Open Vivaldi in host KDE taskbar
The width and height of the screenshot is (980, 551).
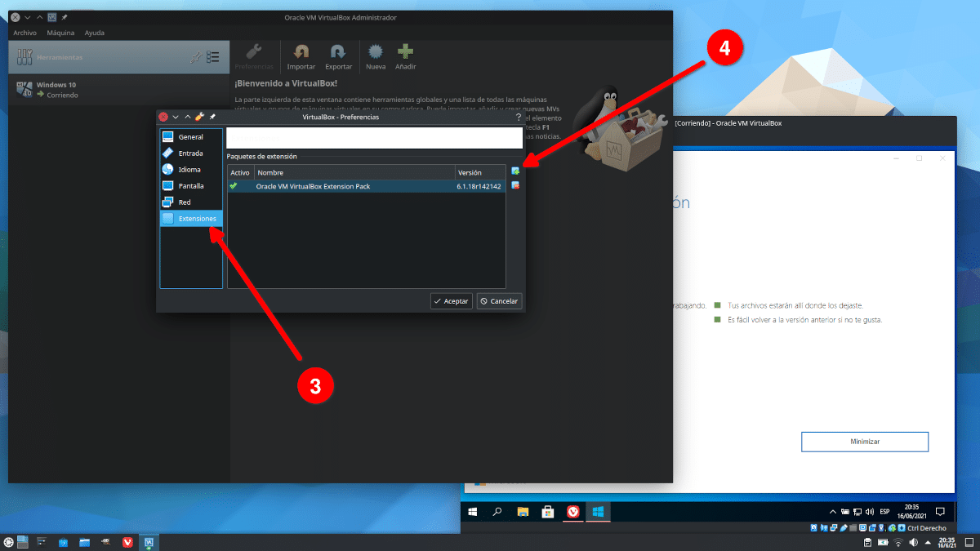(x=127, y=542)
